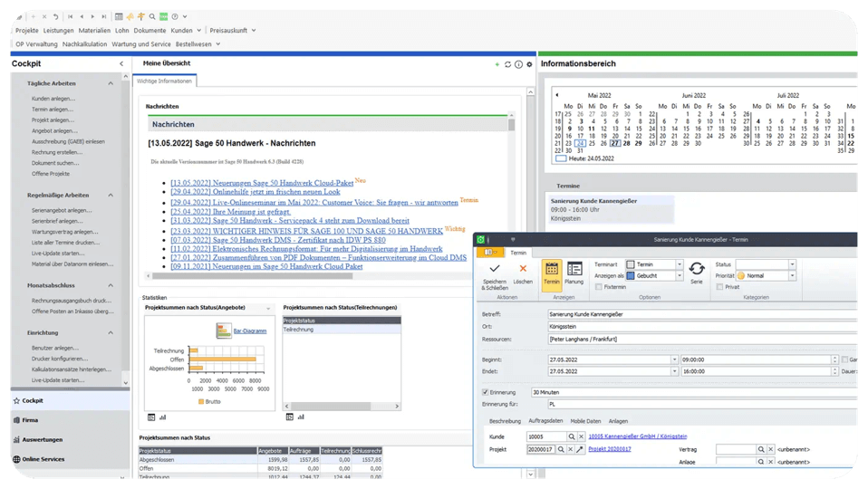This screenshot has height=489, width=868.
Task: Uncheck the Erinnerung checkbox
Action: click(486, 392)
